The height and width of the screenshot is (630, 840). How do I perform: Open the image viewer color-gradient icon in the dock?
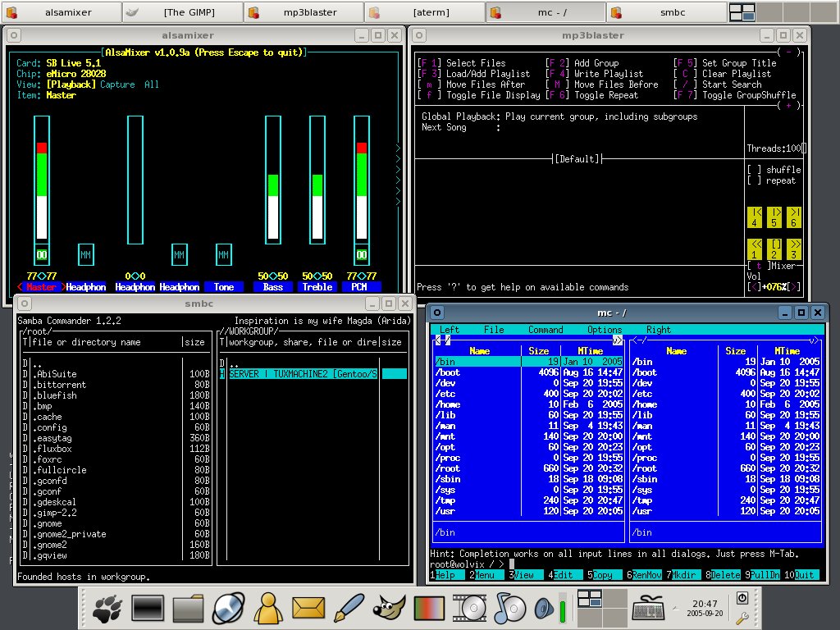(x=429, y=609)
